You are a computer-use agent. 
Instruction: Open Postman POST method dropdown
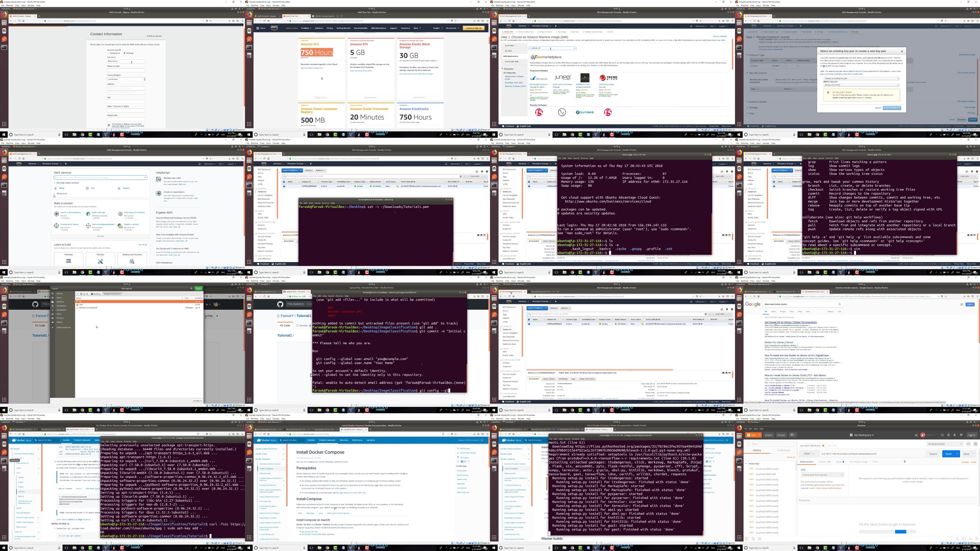809,454
